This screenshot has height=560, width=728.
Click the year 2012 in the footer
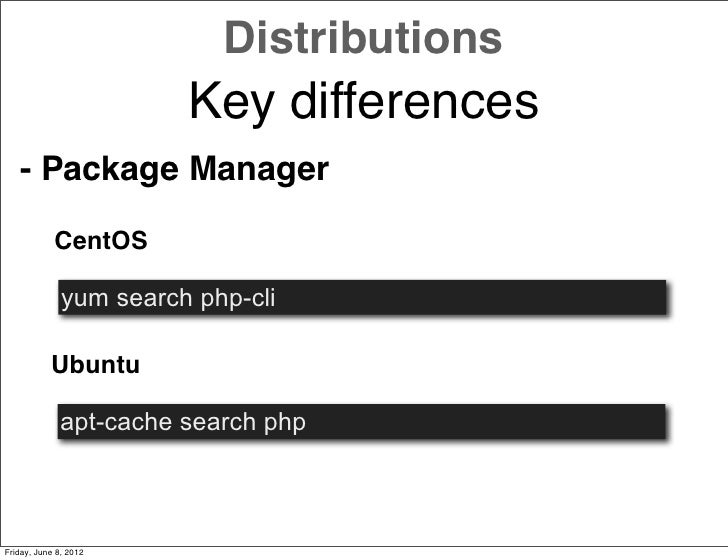[74, 553]
